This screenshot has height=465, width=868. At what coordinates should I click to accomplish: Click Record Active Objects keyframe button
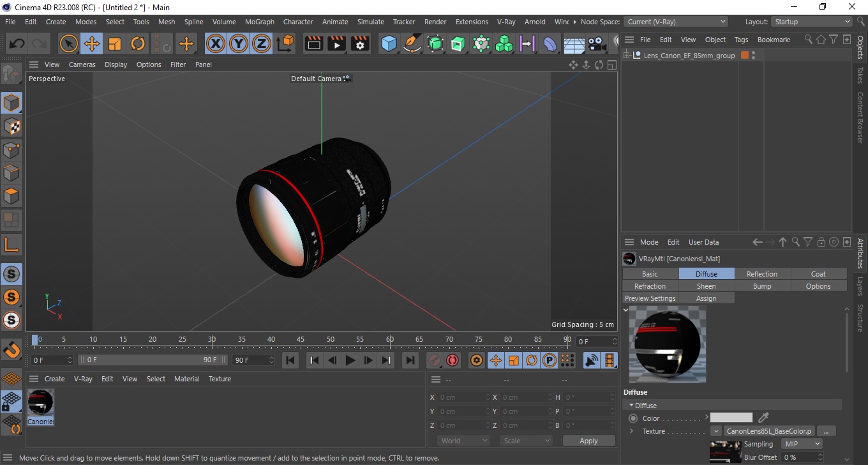[x=435, y=360]
